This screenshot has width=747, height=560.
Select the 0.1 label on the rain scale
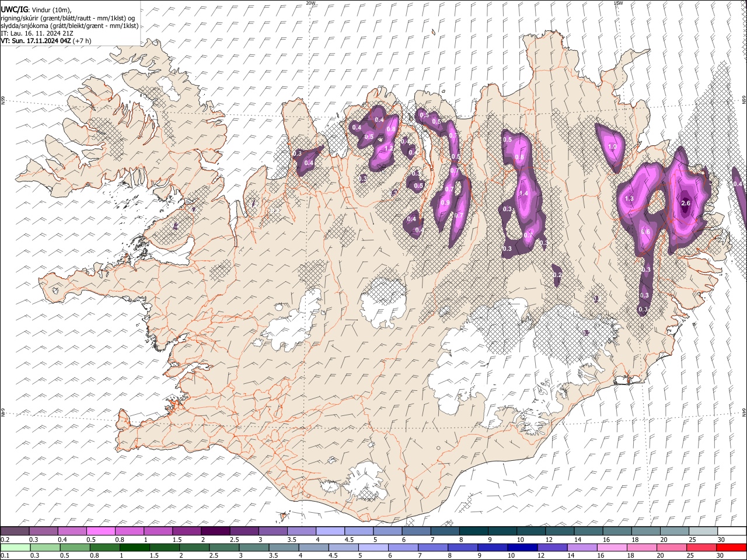[5, 555]
